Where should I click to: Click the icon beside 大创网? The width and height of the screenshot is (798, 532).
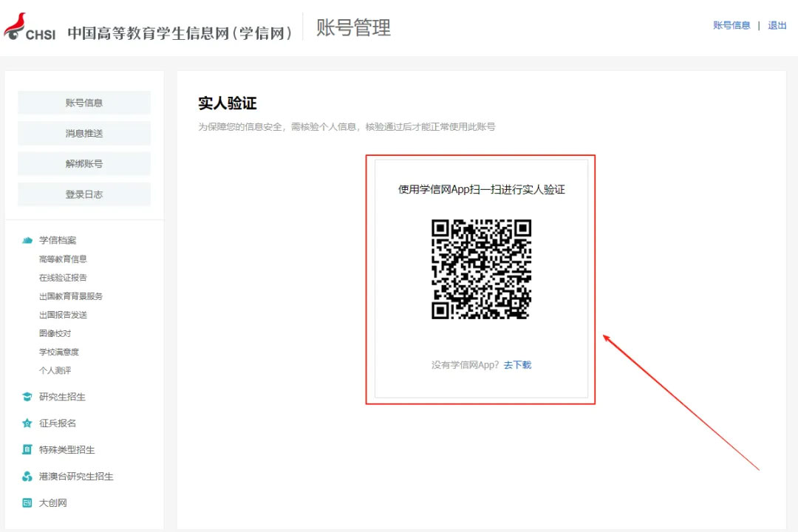(x=27, y=503)
